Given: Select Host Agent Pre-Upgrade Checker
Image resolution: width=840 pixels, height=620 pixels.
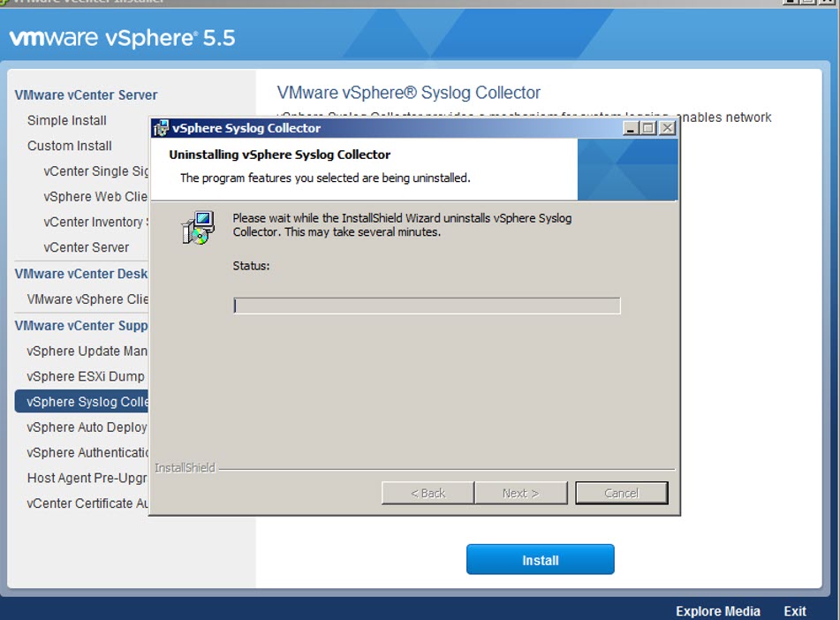Looking at the screenshot, I should 87,478.
